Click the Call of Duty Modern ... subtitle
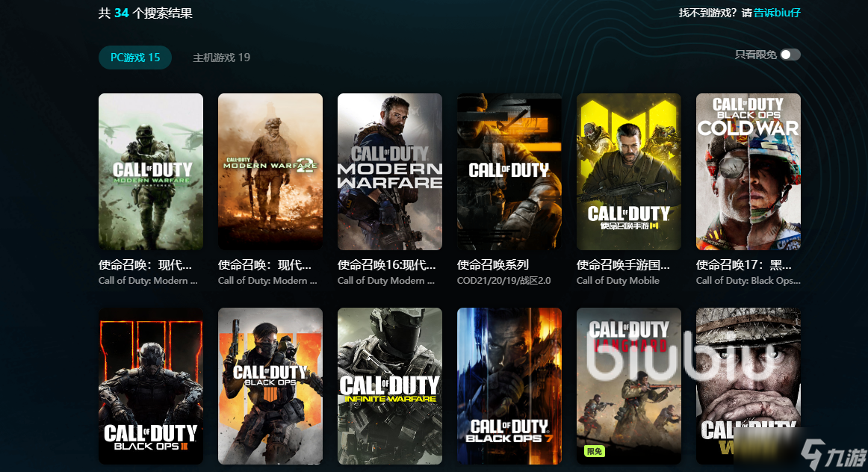 tap(386, 281)
